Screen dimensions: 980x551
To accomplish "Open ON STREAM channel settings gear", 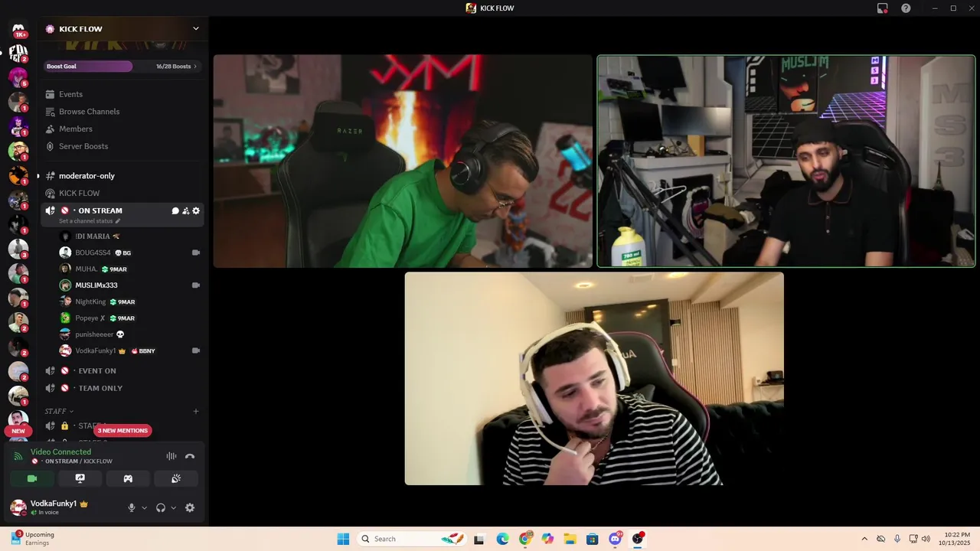I will [x=196, y=211].
